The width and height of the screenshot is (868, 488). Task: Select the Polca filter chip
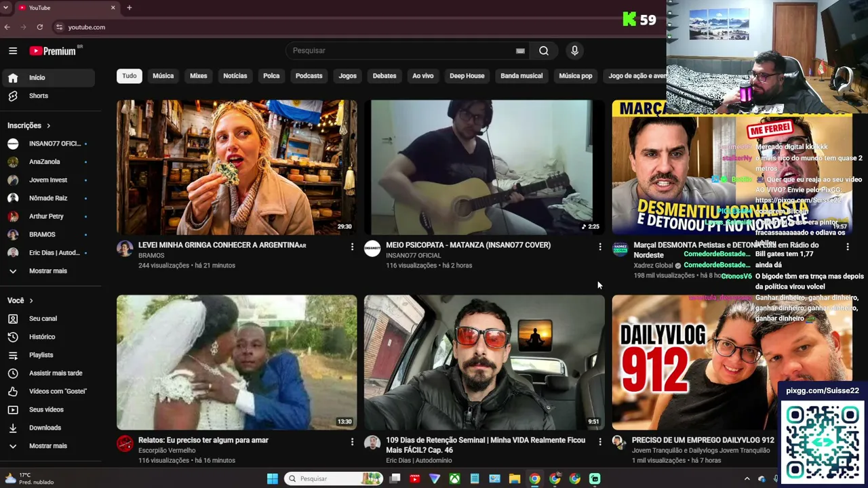pyautogui.click(x=271, y=76)
